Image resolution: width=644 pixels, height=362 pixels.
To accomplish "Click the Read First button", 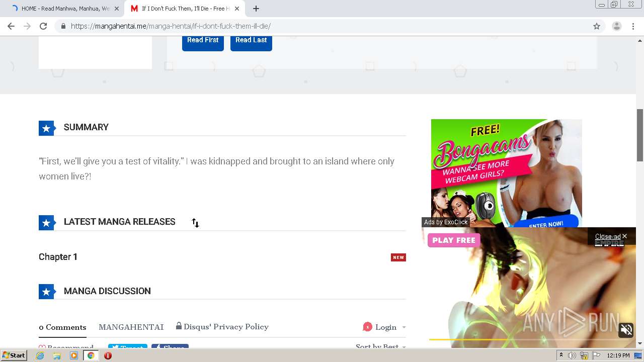I will (203, 40).
